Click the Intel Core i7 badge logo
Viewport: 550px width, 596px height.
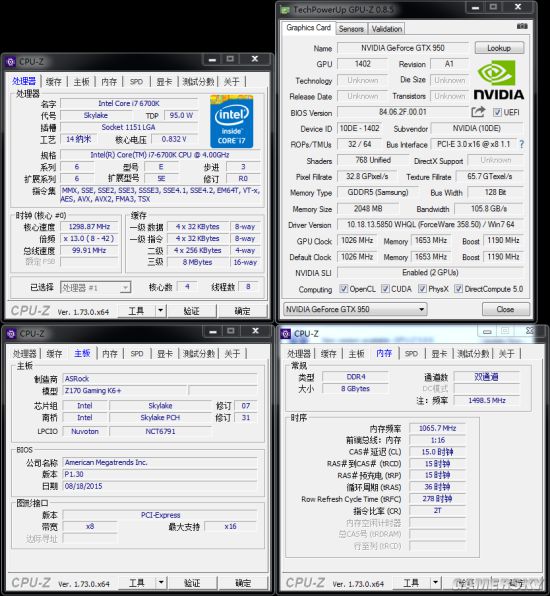[x=231, y=121]
